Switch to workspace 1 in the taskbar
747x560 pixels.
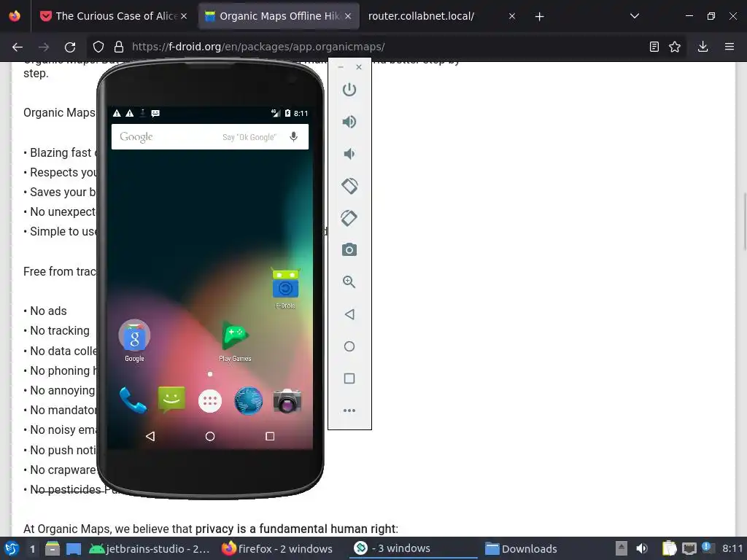[32, 549]
